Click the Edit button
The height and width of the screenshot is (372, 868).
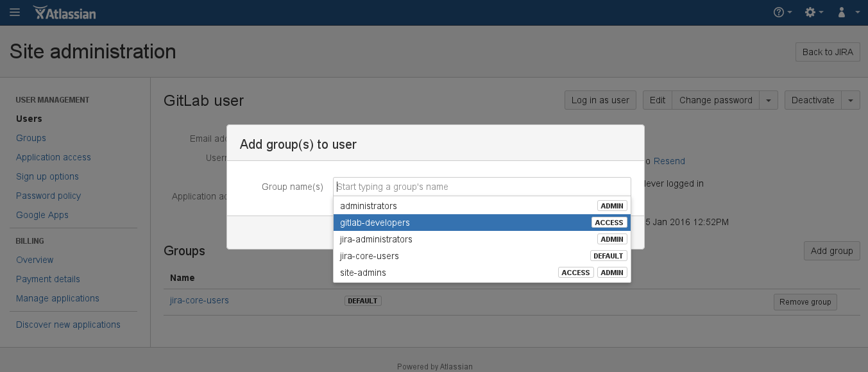point(657,100)
